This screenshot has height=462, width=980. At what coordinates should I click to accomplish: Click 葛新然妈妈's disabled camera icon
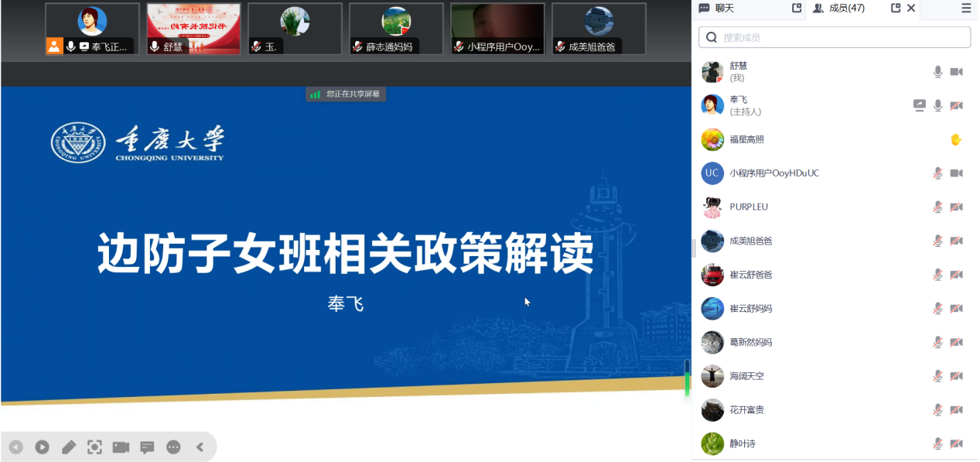pos(956,342)
